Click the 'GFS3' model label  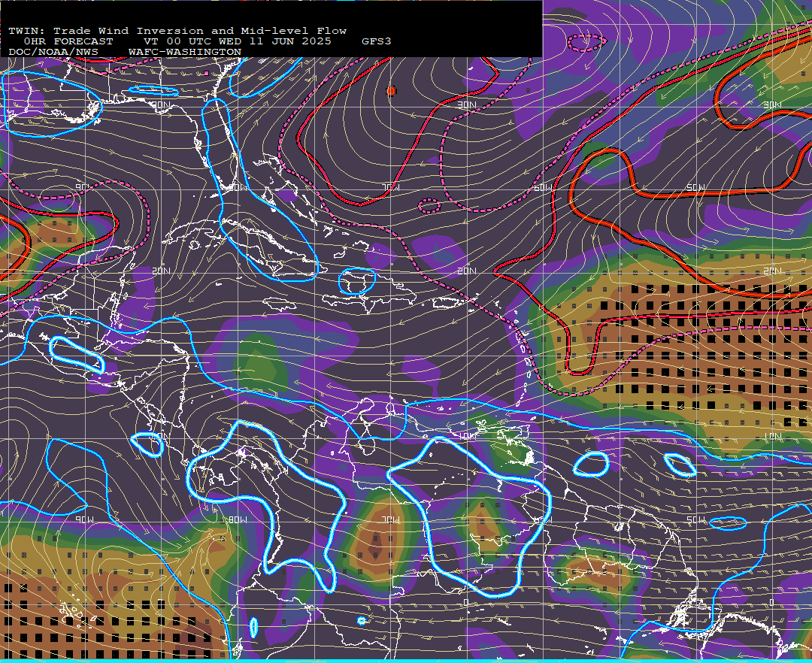click(x=377, y=41)
